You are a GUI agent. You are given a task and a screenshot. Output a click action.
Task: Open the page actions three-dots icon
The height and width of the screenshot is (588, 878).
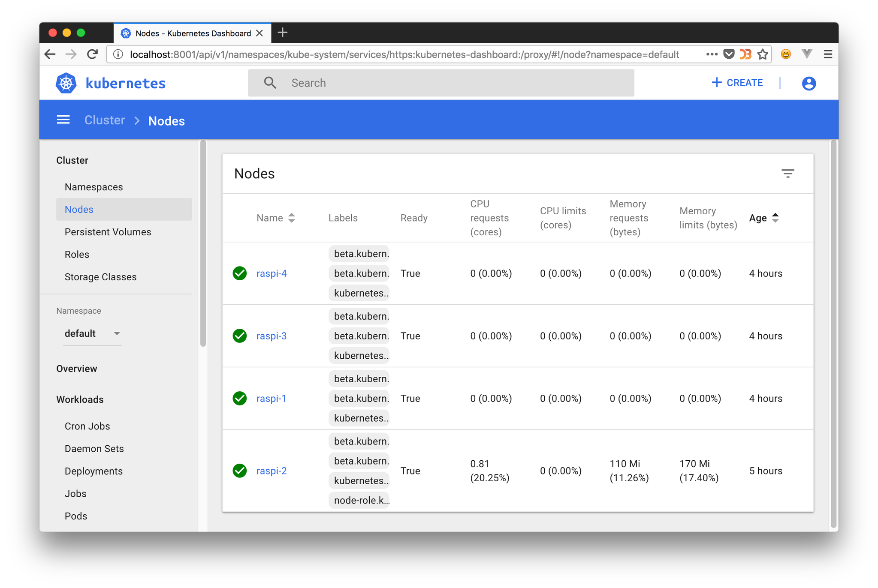point(712,54)
